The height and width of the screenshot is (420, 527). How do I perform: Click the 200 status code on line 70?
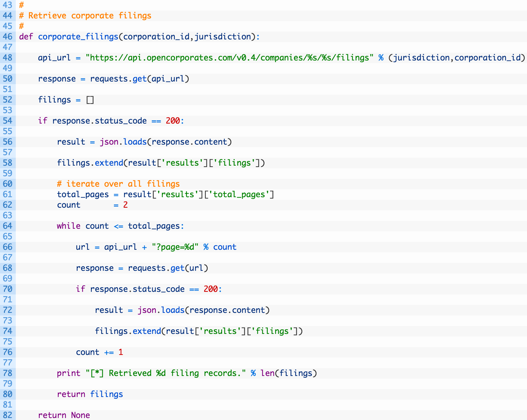point(211,289)
